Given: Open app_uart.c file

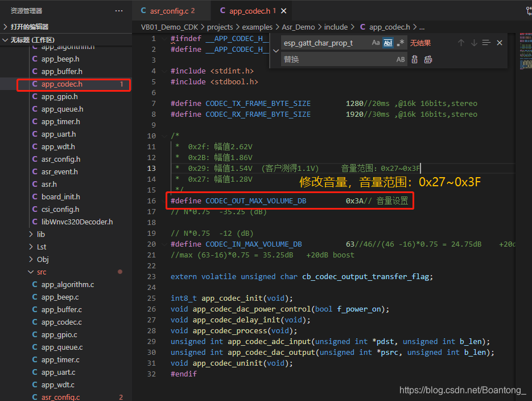Looking at the screenshot, I should [59, 373].
